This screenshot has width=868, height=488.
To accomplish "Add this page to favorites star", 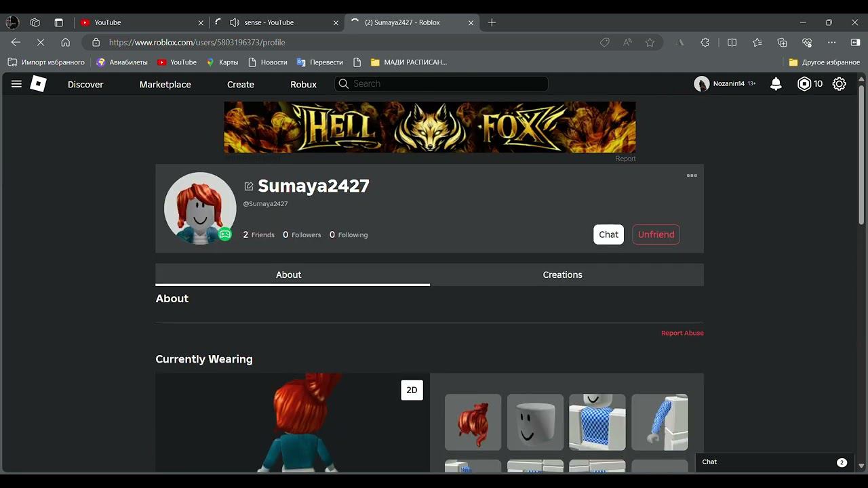I will (x=650, y=42).
